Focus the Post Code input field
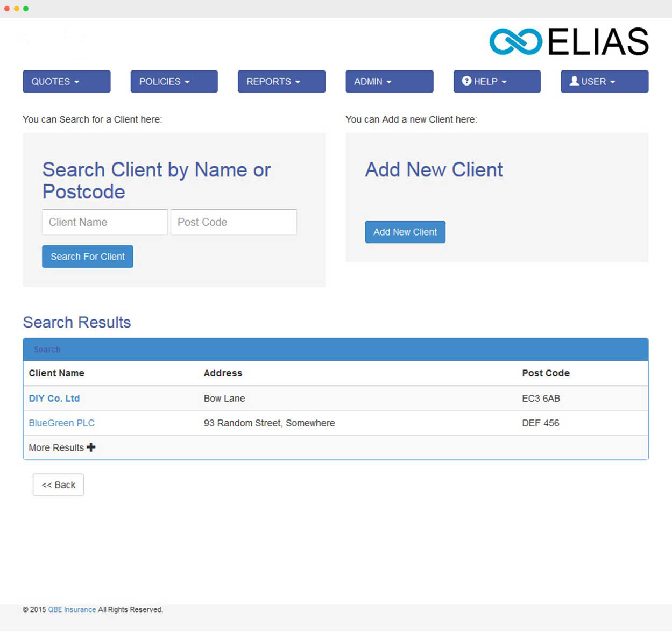Screen dimensions: 672x633 click(234, 222)
